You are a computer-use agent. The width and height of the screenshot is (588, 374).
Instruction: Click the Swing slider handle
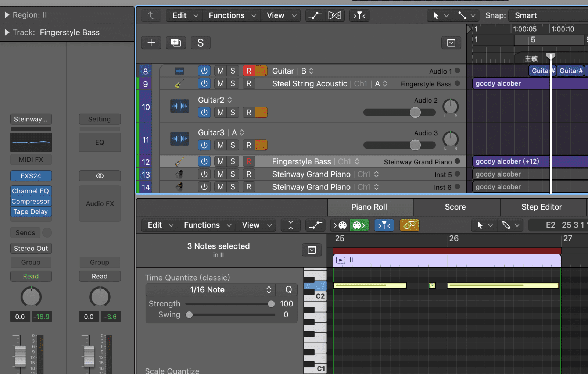(x=189, y=315)
